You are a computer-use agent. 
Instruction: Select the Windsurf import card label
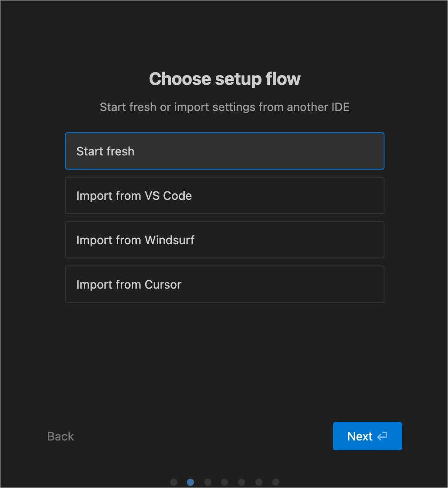pos(135,240)
